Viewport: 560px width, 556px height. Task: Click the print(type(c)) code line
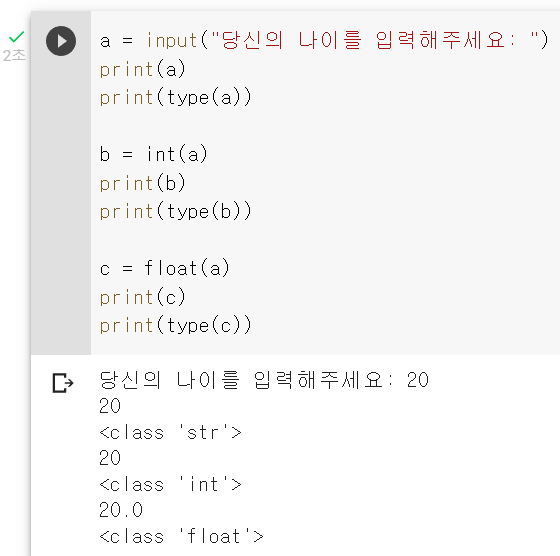click(x=176, y=325)
